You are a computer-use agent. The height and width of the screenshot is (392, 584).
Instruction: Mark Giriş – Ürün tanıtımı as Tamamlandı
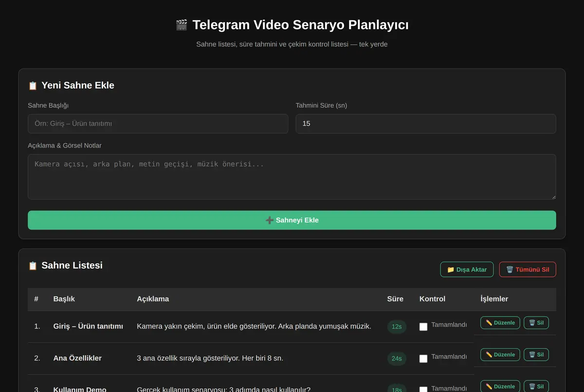click(423, 327)
